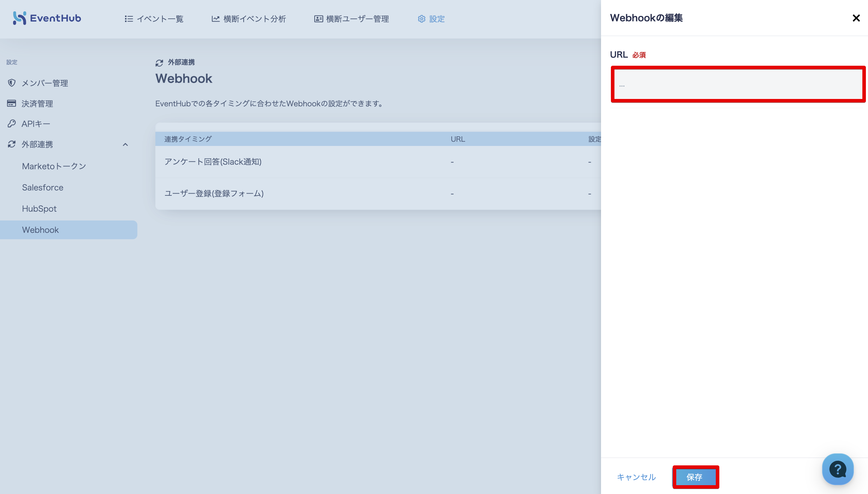This screenshot has width=868, height=494.
Task: Open the イベント一覧 menu
Action: click(x=154, y=19)
